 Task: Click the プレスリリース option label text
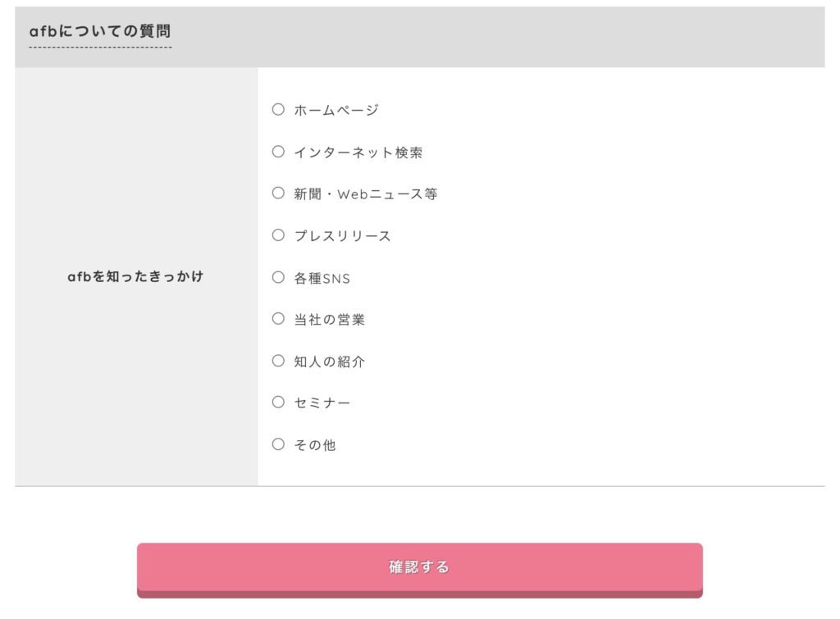(x=342, y=236)
